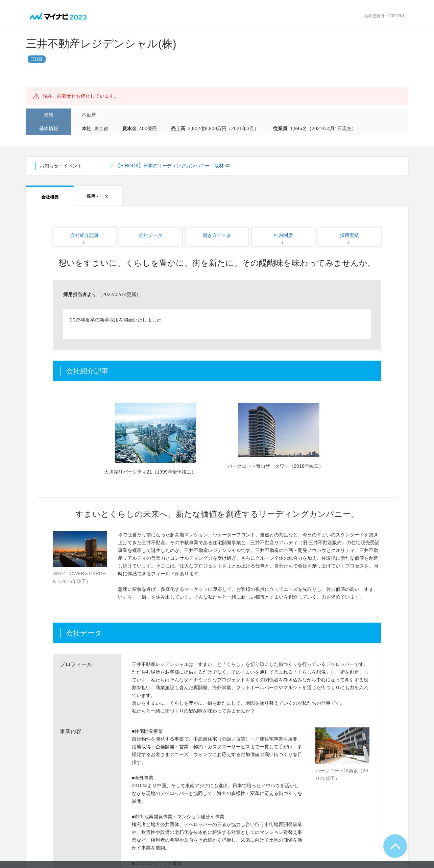Open the パークコート神楽坂 photo
Viewport: 434px width, 868px height.
pos(342,745)
